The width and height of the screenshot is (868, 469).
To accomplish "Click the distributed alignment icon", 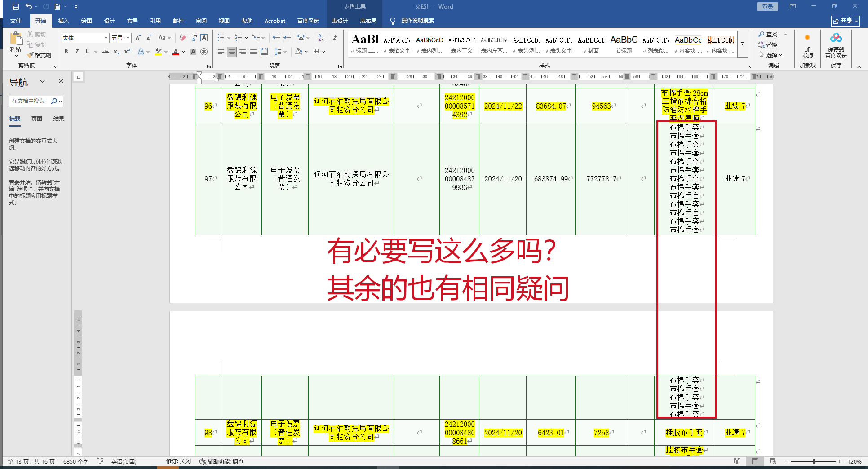I will (264, 52).
